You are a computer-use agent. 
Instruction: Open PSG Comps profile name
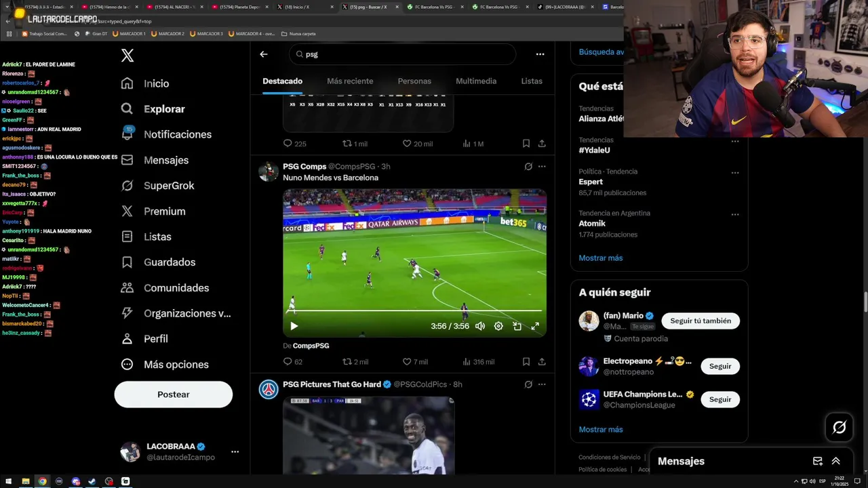[304, 166]
